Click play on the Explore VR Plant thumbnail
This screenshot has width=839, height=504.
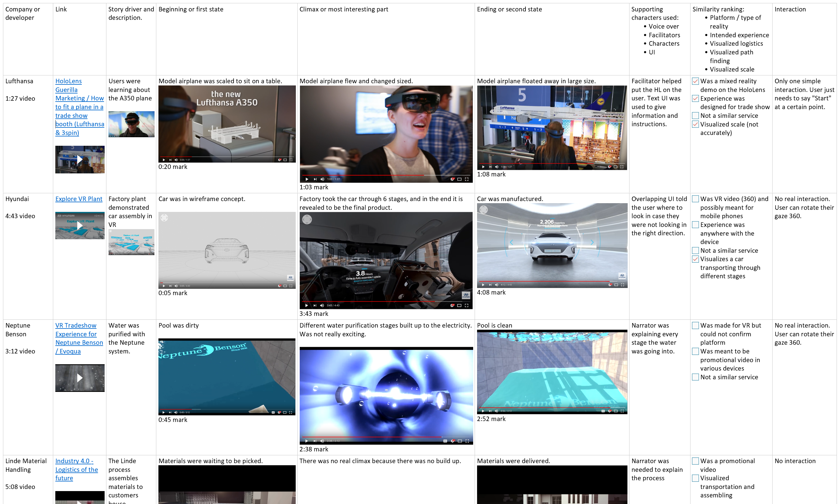[x=79, y=225]
